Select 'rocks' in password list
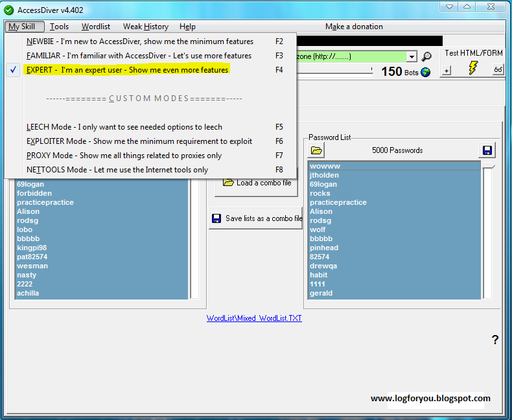 pyautogui.click(x=394, y=193)
